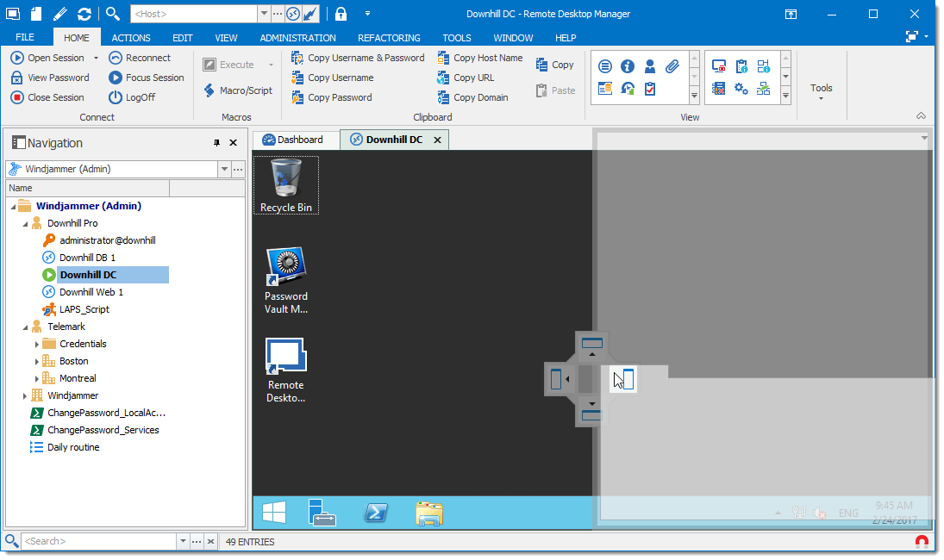This screenshot has width=944, height=560.
Task: Click the pin icon on the Navigation panel
Action: pyautogui.click(x=216, y=143)
